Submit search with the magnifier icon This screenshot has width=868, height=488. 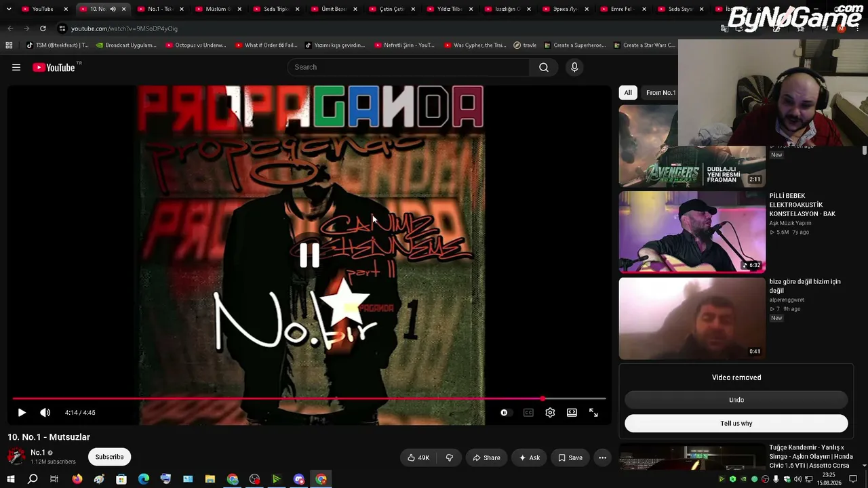(544, 67)
